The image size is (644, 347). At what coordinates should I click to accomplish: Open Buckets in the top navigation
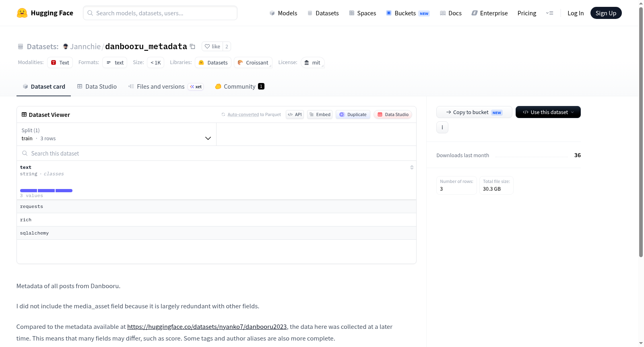coord(408,13)
